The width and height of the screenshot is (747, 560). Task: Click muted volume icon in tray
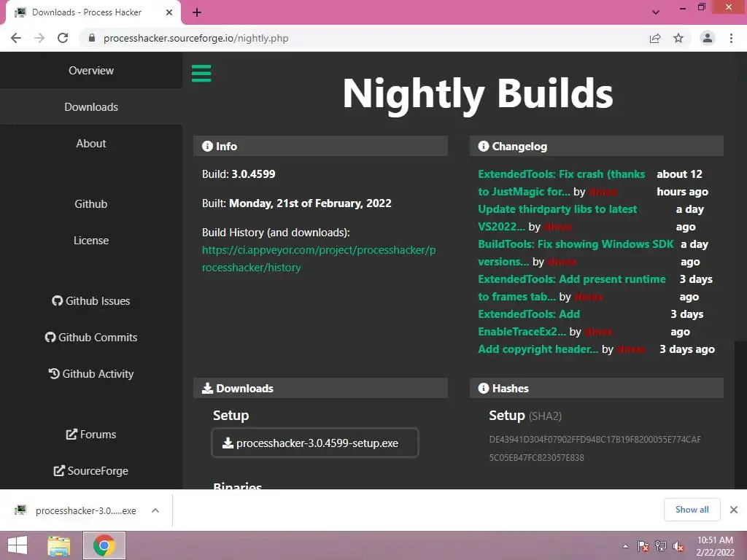(x=678, y=546)
